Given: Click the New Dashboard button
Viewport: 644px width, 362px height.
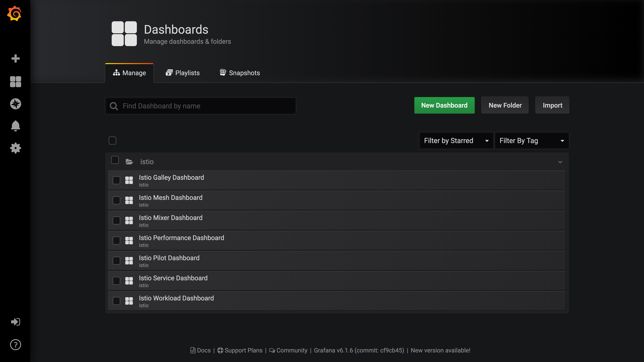Looking at the screenshot, I should coord(444,105).
